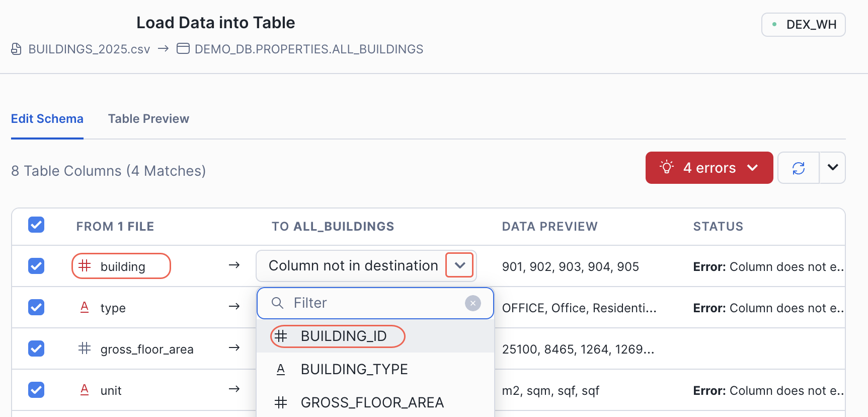Uncheck the building row checkbox
Viewport: 868px width, 417px height.
coord(36,266)
